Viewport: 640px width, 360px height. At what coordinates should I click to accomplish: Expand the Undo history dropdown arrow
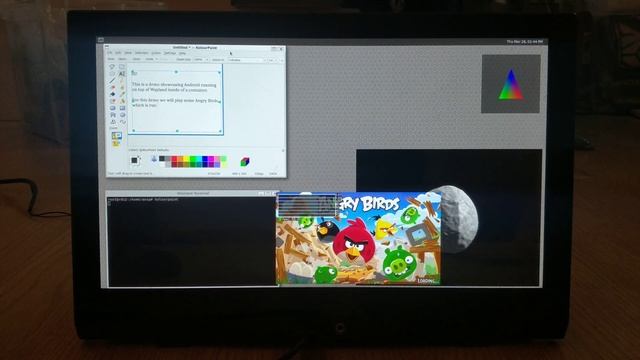point(157,59)
